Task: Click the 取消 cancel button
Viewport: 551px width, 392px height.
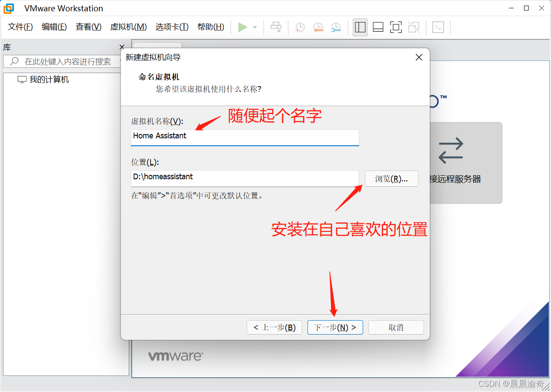Action: (396, 328)
